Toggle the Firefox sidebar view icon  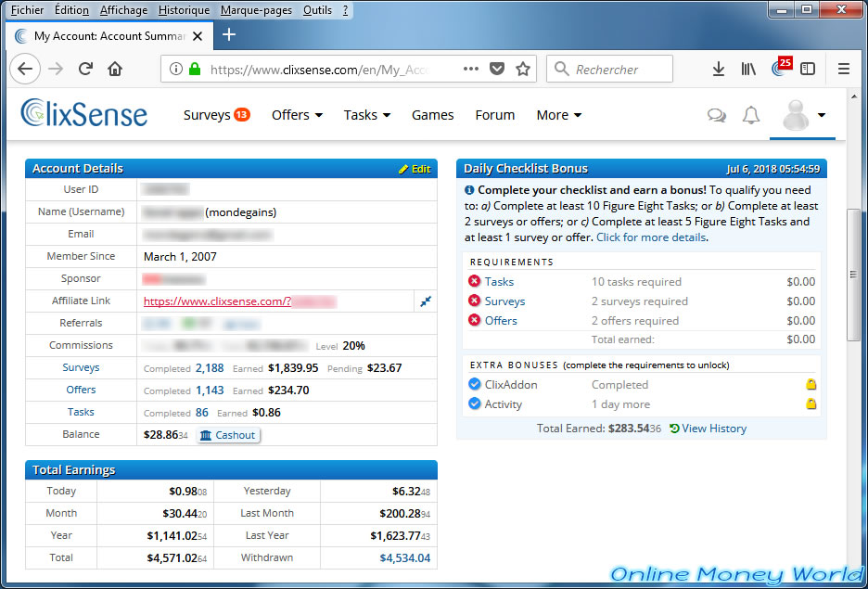pyautogui.click(x=808, y=69)
